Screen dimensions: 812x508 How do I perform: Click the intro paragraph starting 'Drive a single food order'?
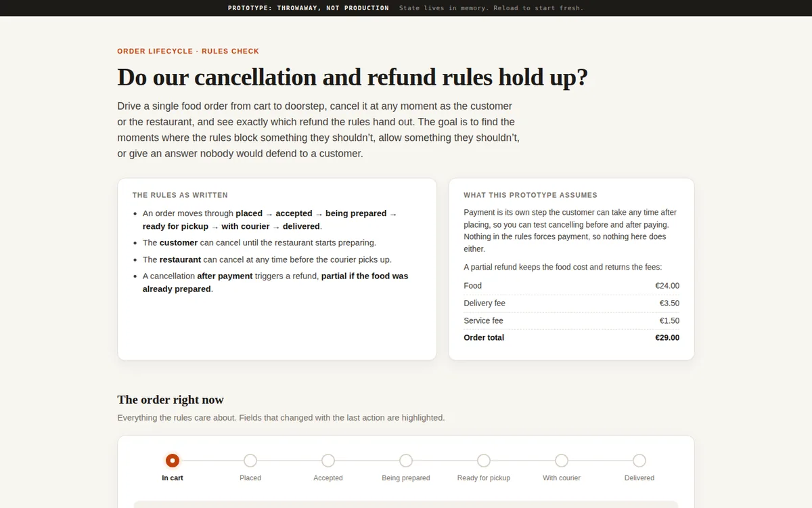[x=318, y=130]
